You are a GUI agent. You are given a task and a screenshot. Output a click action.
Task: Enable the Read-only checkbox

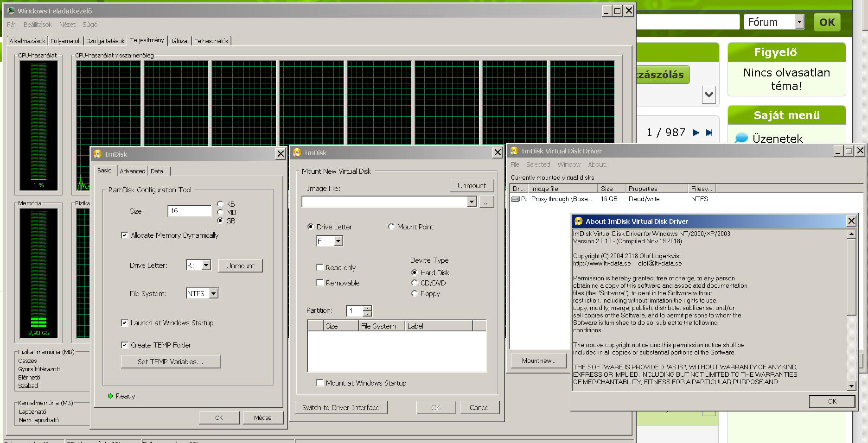320,267
